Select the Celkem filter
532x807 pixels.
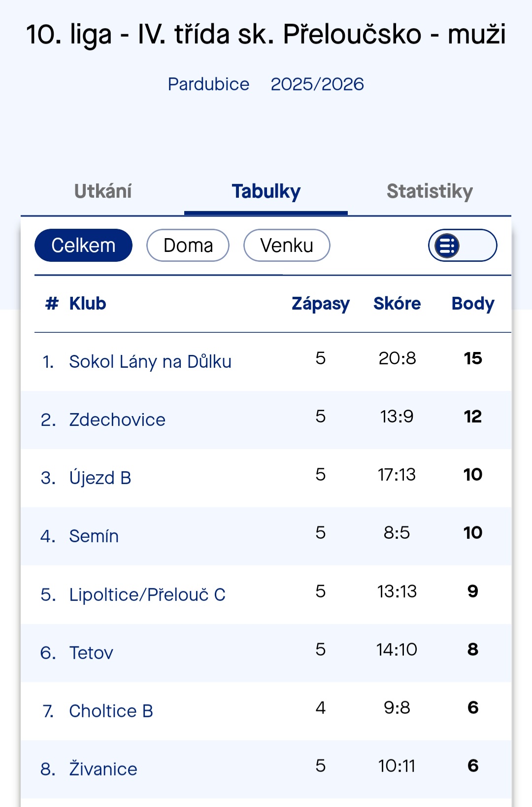[83, 246]
